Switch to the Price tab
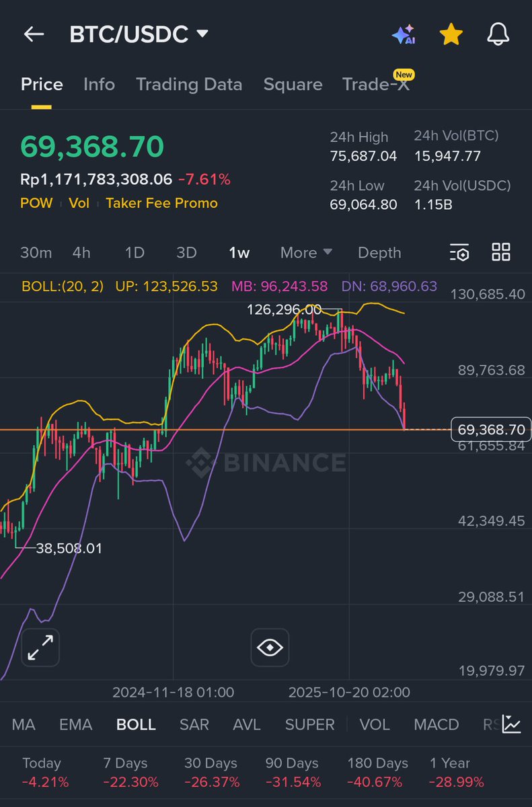The image size is (532, 807). pos(42,84)
